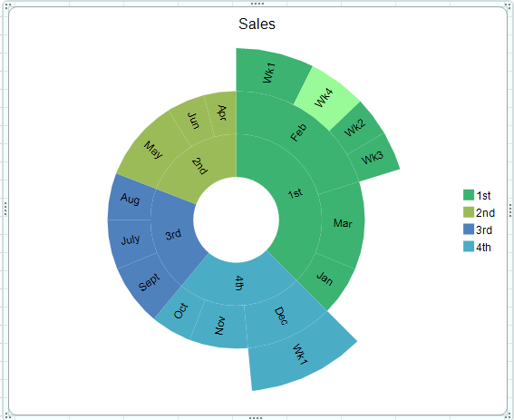This screenshot has width=514, height=420.
Task: Click the 1st legend color swatch
Action: (x=469, y=195)
